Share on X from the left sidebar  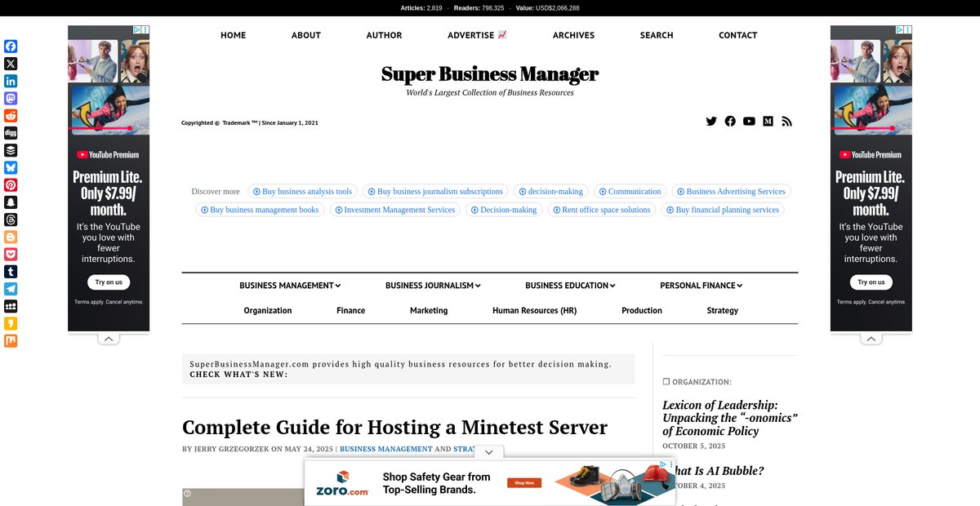point(11,64)
